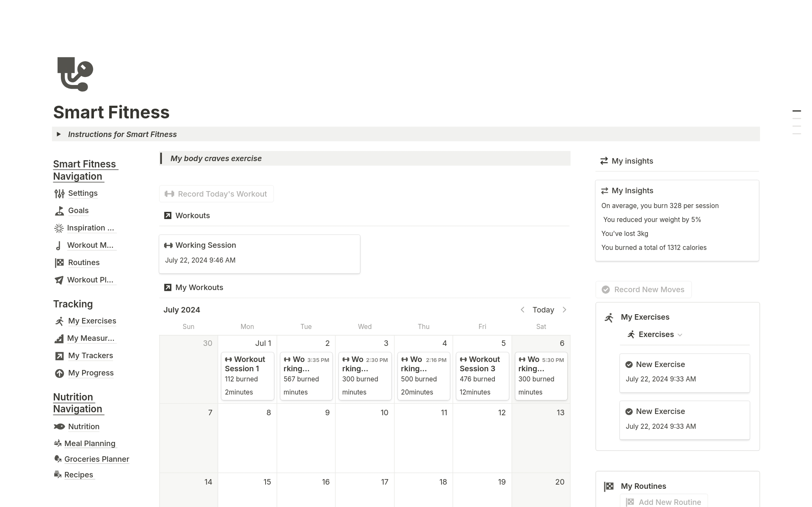Open the Meal Planning page link
This screenshot has width=812, height=507.
pos(90,444)
